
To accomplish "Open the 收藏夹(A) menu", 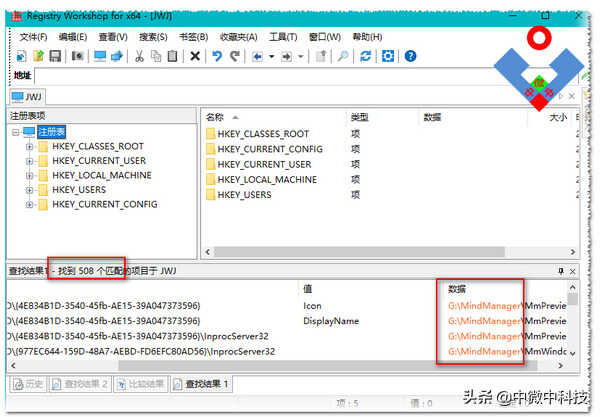I will [x=238, y=37].
